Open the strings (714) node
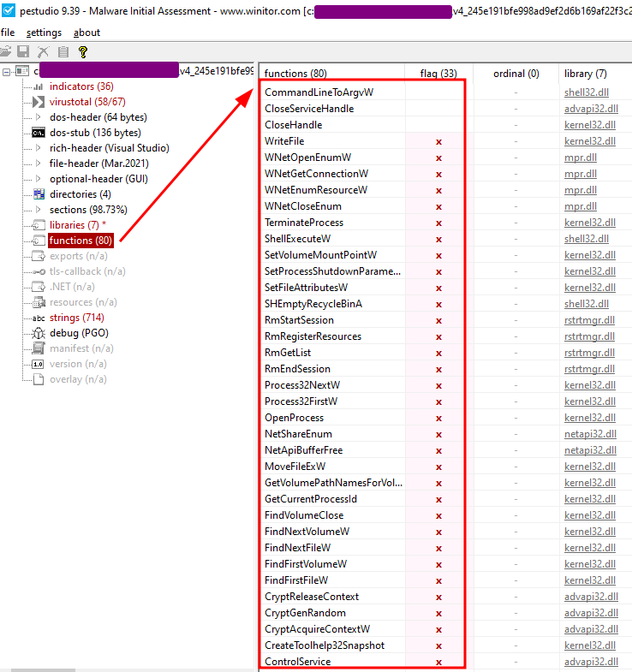The width and height of the screenshot is (632, 672). pos(77,318)
